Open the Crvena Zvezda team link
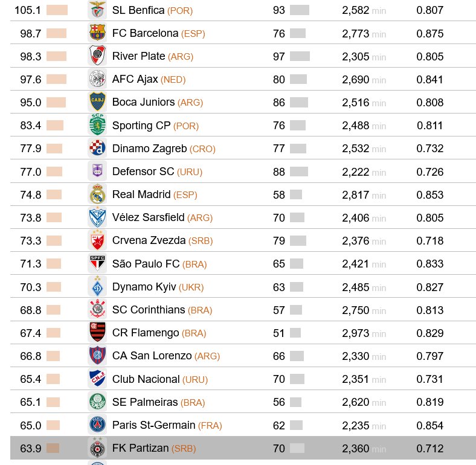This screenshot has width=476, height=465. [x=149, y=240]
